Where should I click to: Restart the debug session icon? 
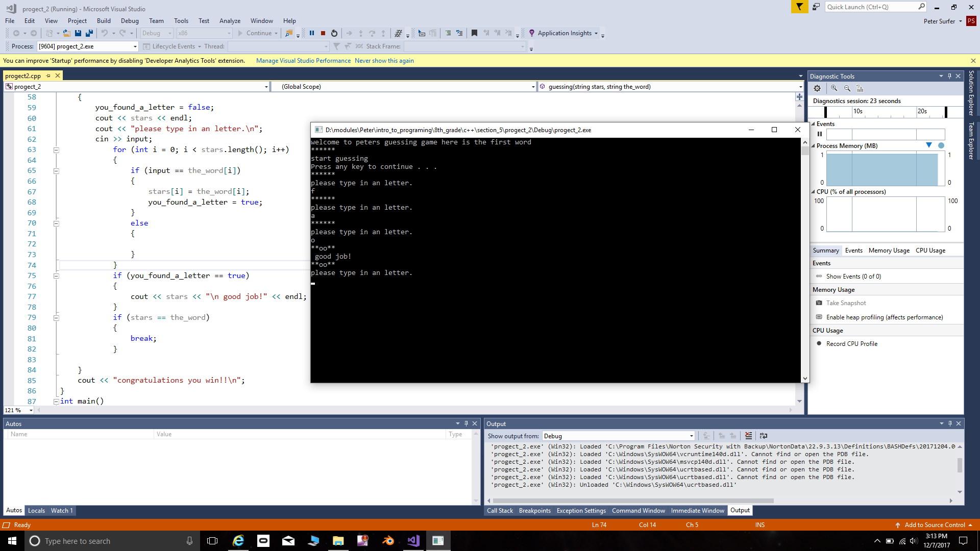[x=334, y=33]
